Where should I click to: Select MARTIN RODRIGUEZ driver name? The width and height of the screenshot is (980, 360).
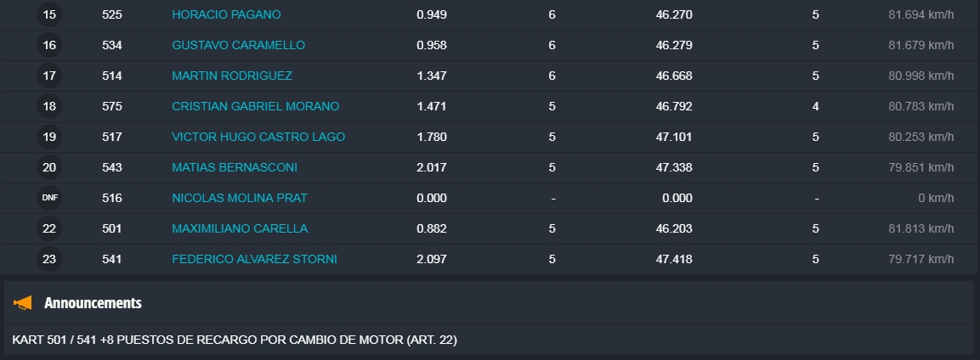click(232, 76)
